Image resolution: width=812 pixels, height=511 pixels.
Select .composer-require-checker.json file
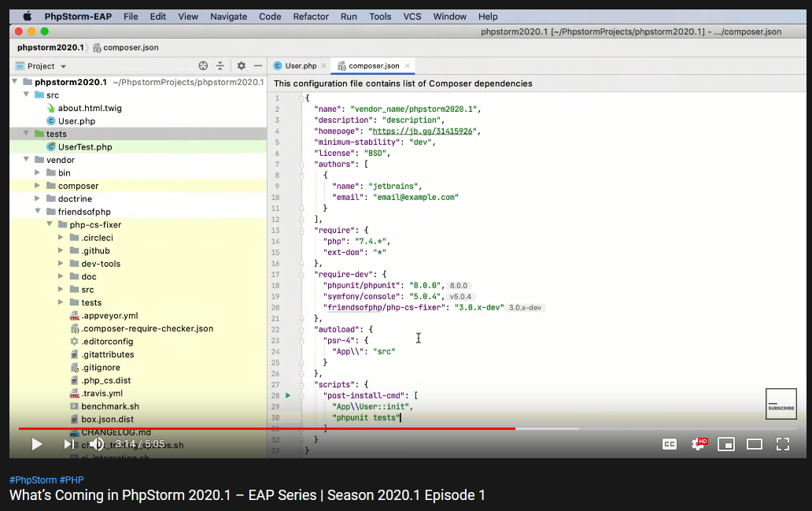click(x=147, y=328)
